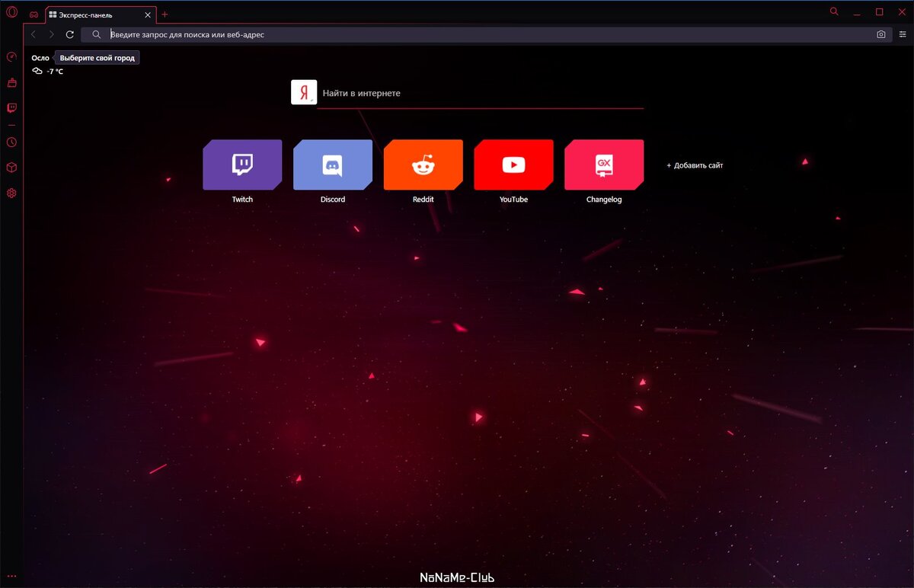Go back with the left arrow button
This screenshot has height=588, width=914.
click(33, 34)
